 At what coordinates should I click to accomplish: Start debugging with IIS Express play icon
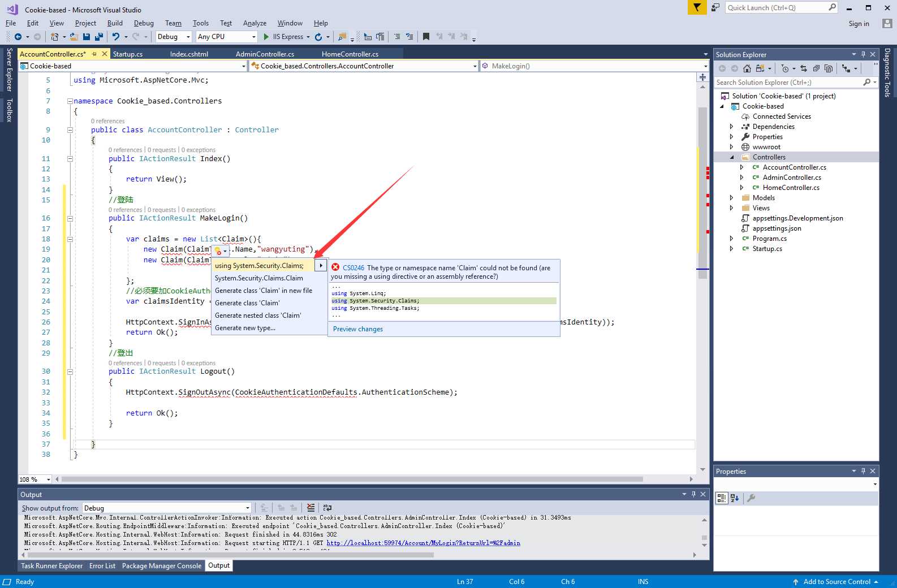tap(266, 37)
